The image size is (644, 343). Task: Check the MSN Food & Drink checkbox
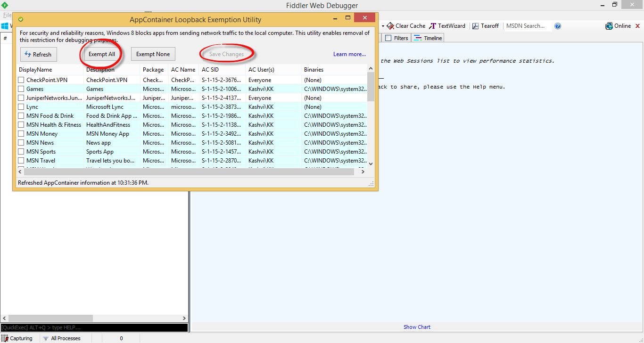coord(21,116)
